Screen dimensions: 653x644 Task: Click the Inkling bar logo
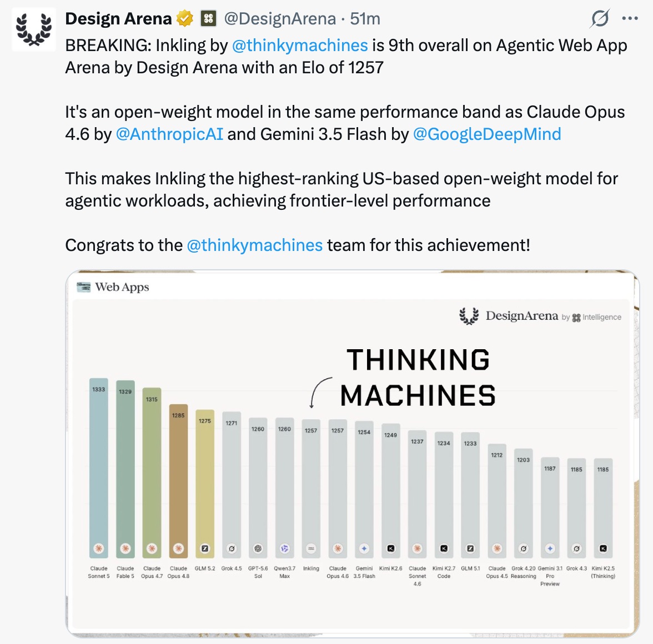pyautogui.click(x=311, y=549)
